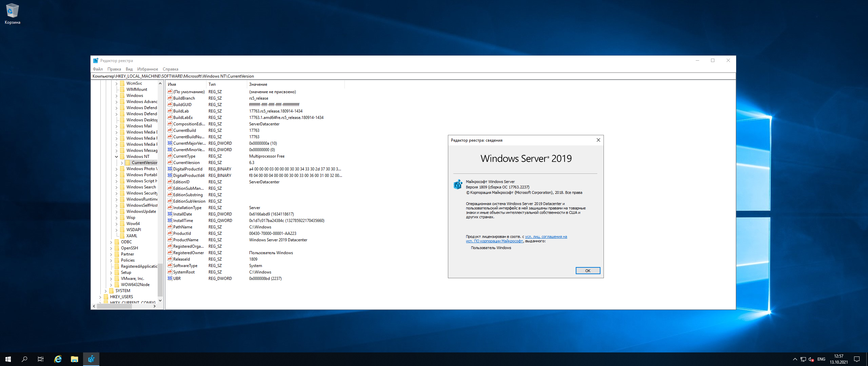Expand the CurrentVersion tree node
Image resolution: width=868 pixels, height=366 pixels.
(x=122, y=163)
